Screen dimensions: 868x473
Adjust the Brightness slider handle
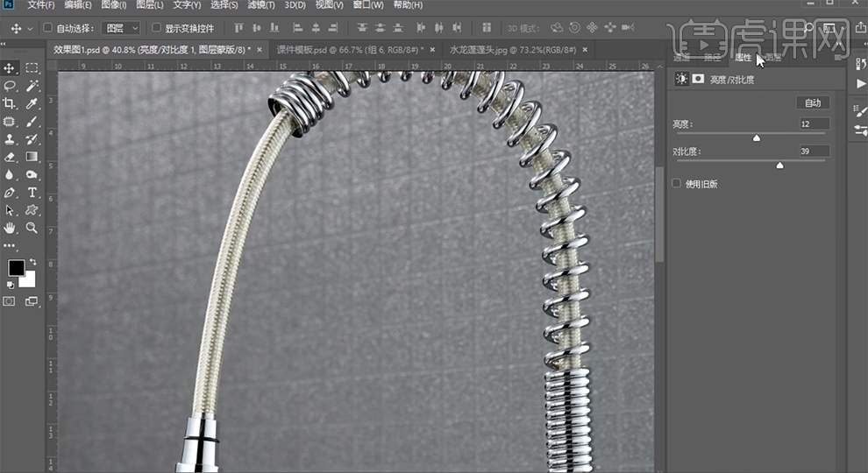[756, 138]
